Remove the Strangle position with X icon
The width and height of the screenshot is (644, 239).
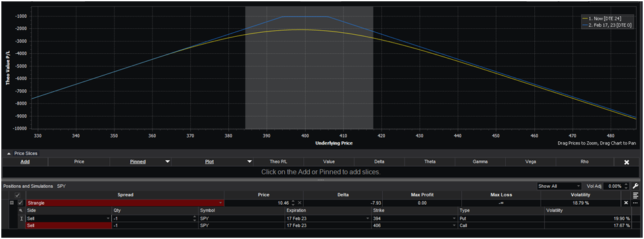[626, 203]
